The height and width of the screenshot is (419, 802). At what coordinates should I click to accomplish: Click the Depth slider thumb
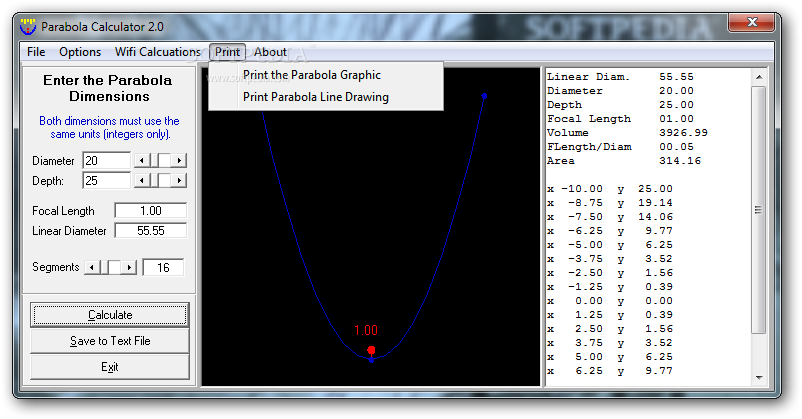[x=164, y=181]
